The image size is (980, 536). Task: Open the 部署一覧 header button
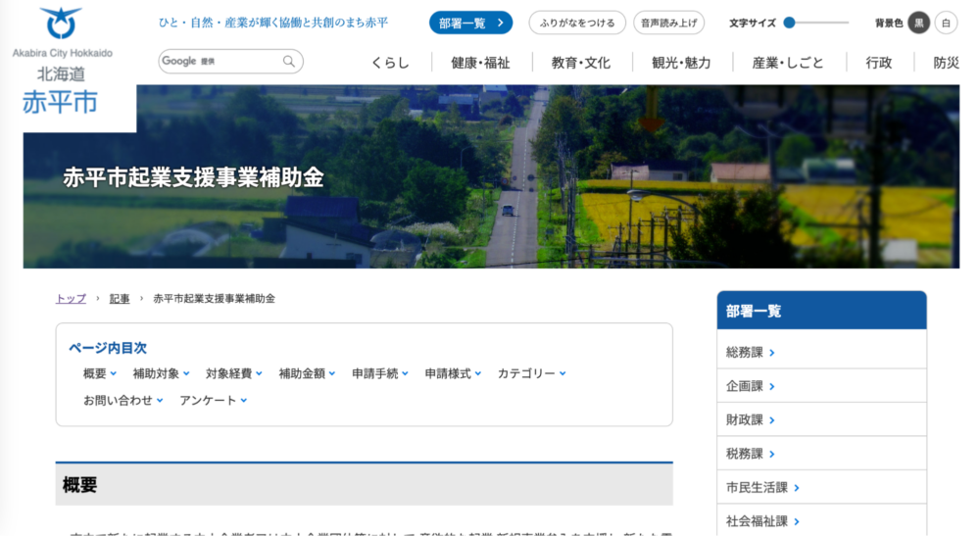click(470, 24)
